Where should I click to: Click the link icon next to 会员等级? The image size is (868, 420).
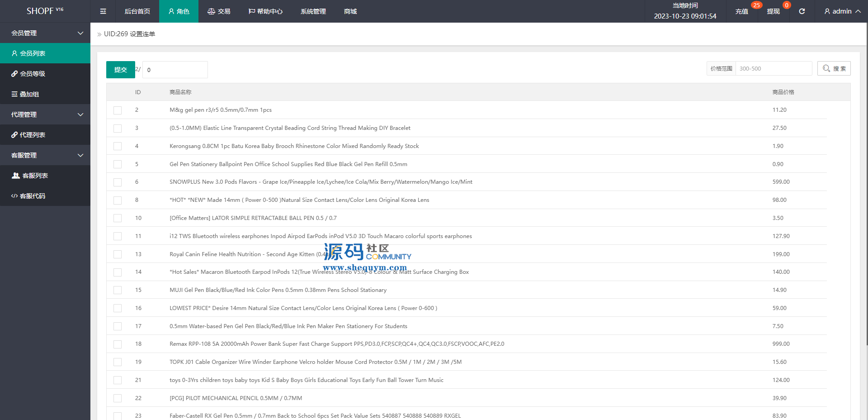point(14,74)
